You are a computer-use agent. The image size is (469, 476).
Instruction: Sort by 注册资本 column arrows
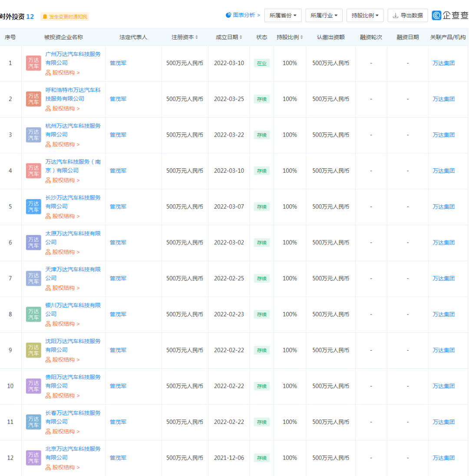point(197,37)
